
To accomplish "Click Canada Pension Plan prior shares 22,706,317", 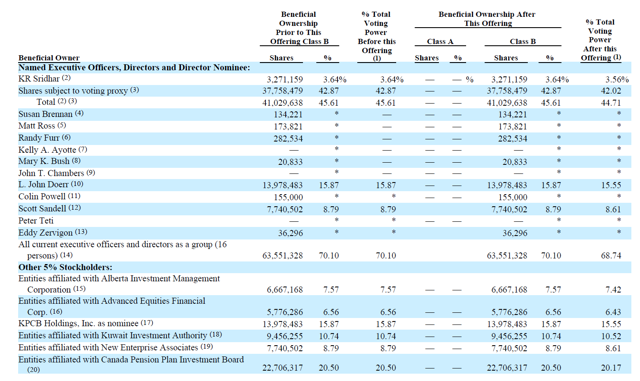I will (282, 368).
